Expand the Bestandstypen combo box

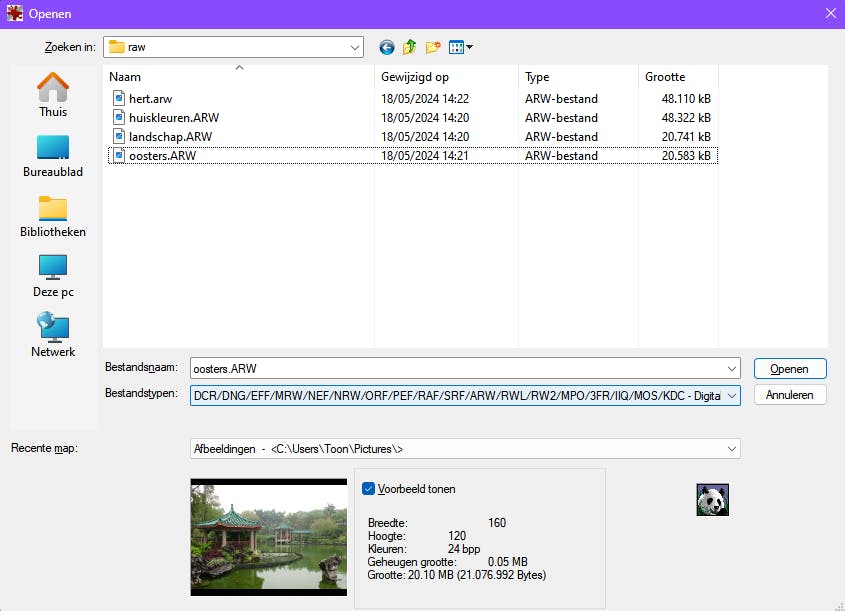729,394
